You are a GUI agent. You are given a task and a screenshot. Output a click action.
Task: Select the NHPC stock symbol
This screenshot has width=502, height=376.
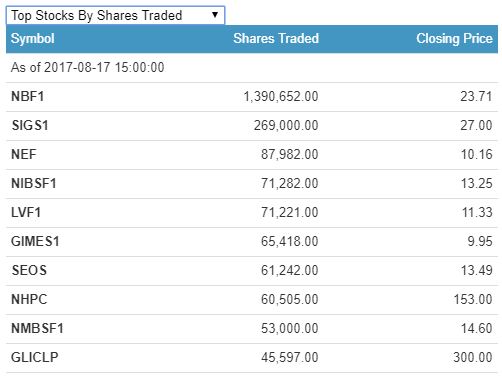(29, 300)
